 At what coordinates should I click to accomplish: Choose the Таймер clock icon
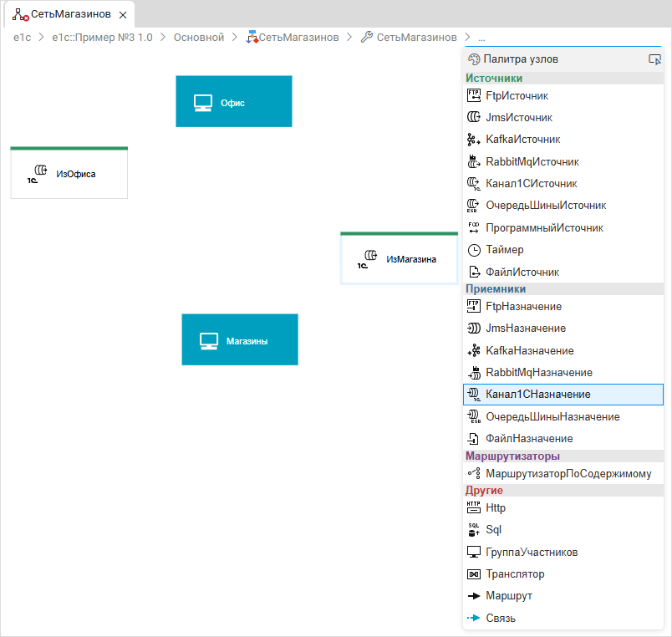474,250
